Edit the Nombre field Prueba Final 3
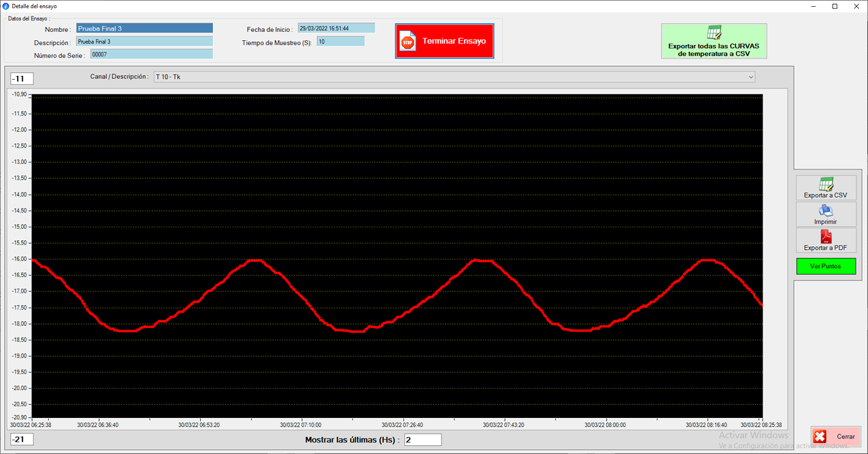The height and width of the screenshot is (454, 868). pos(144,29)
